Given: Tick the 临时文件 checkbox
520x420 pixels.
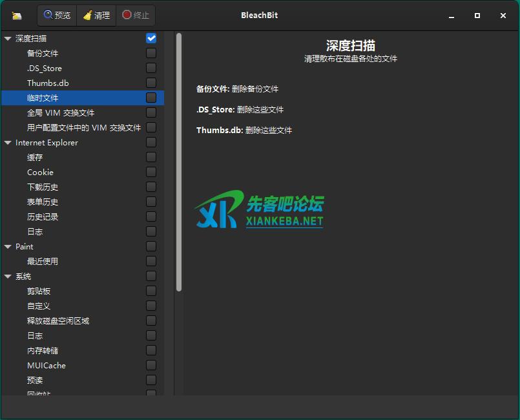Looking at the screenshot, I should click(x=151, y=98).
